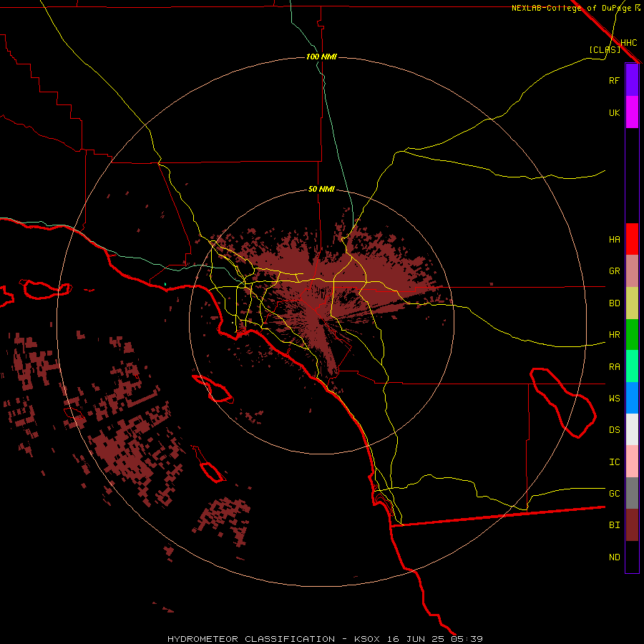Click the HA red legend swatch
The image size is (644, 644).
(632, 239)
